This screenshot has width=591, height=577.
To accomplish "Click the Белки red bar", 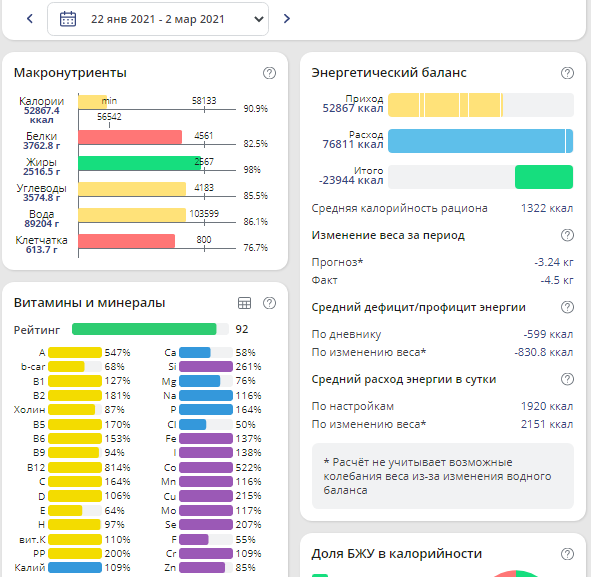I will tap(130, 137).
